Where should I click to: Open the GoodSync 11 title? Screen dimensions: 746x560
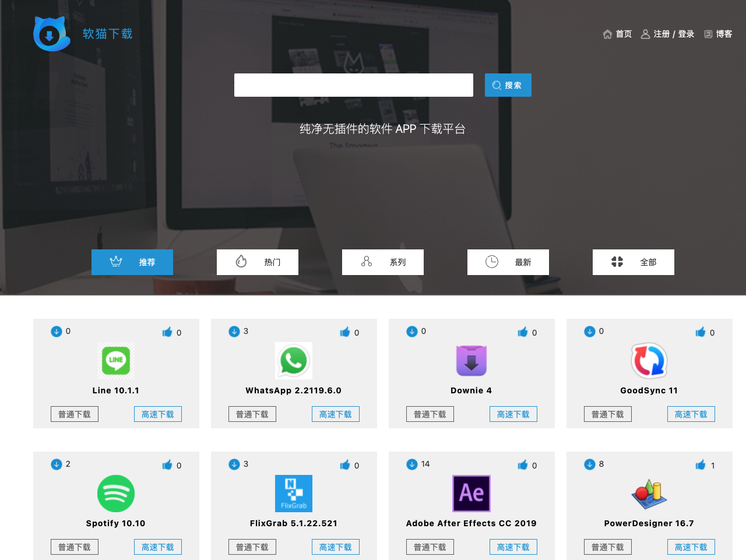[x=649, y=390]
